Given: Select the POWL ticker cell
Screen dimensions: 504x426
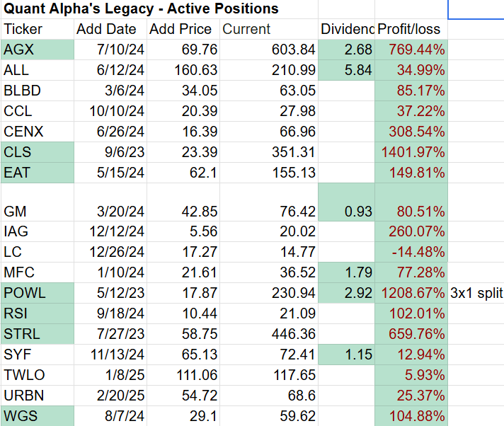Looking at the screenshot, I should [x=37, y=293].
